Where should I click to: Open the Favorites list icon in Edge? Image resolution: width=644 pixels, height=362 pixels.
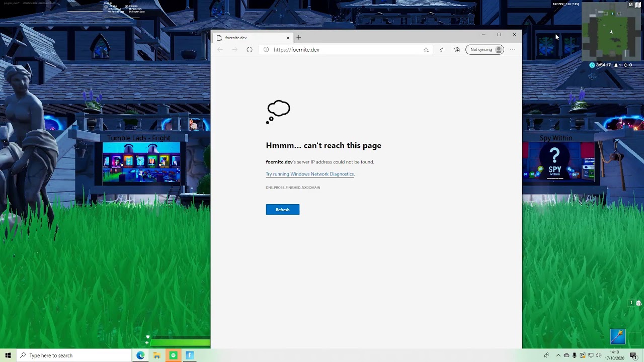pos(442,50)
